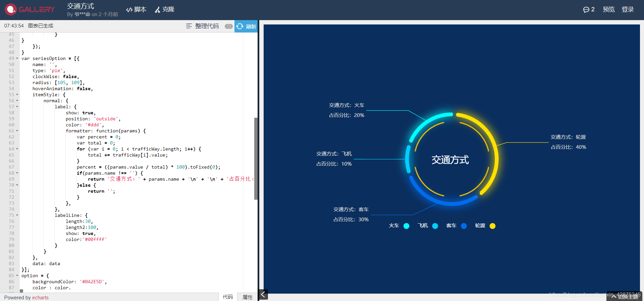Click the dark blue 客车 legend dot
The width and height of the screenshot is (644, 301).
(464, 226)
